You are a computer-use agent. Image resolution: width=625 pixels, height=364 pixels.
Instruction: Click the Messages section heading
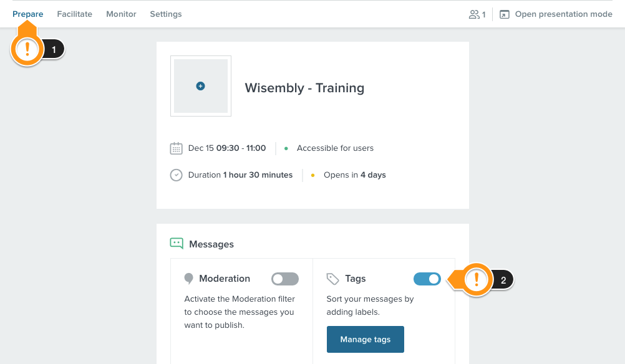tap(211, 244)
